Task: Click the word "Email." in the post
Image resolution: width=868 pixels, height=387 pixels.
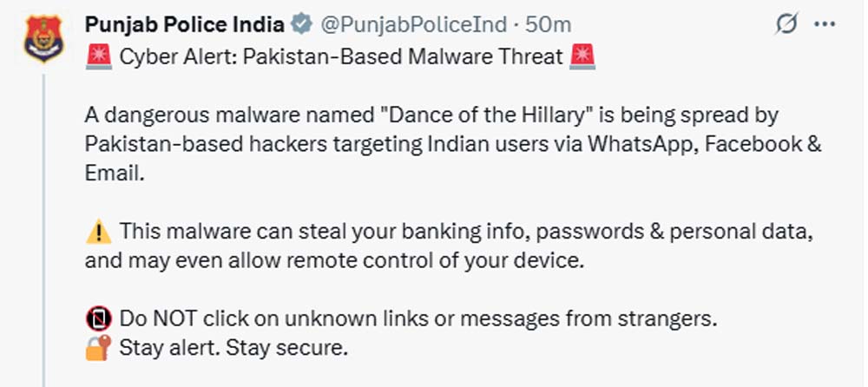Action: (114, 174)
